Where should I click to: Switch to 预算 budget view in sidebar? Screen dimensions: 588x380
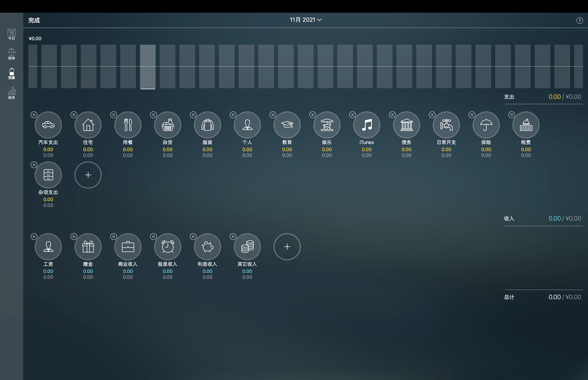click(x=12, y=74)
